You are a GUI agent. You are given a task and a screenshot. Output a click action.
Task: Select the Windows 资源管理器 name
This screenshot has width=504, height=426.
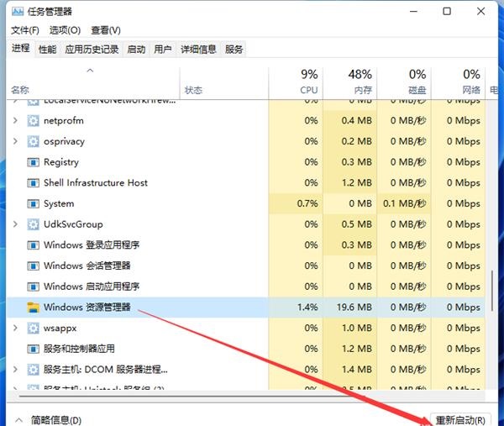tap(87, 308)
